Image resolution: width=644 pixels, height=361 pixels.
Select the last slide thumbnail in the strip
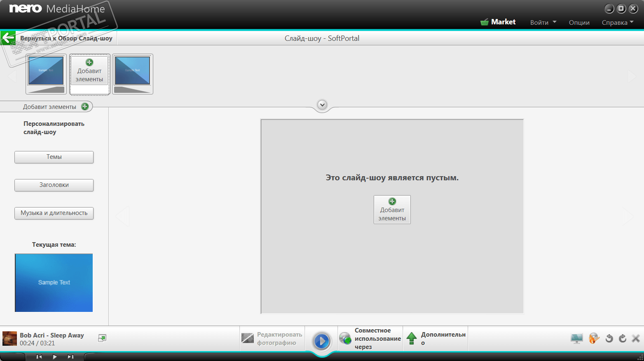click(133, 74)
